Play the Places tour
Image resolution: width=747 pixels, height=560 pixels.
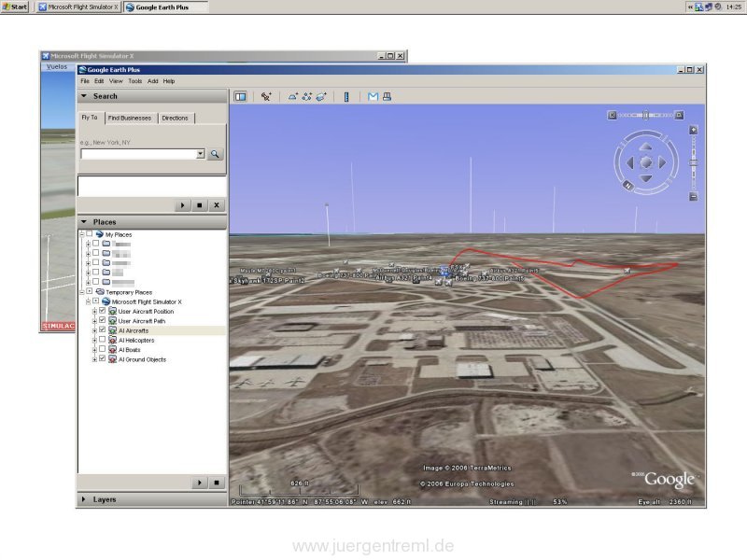pyautogui.click(x=199, y=483)
